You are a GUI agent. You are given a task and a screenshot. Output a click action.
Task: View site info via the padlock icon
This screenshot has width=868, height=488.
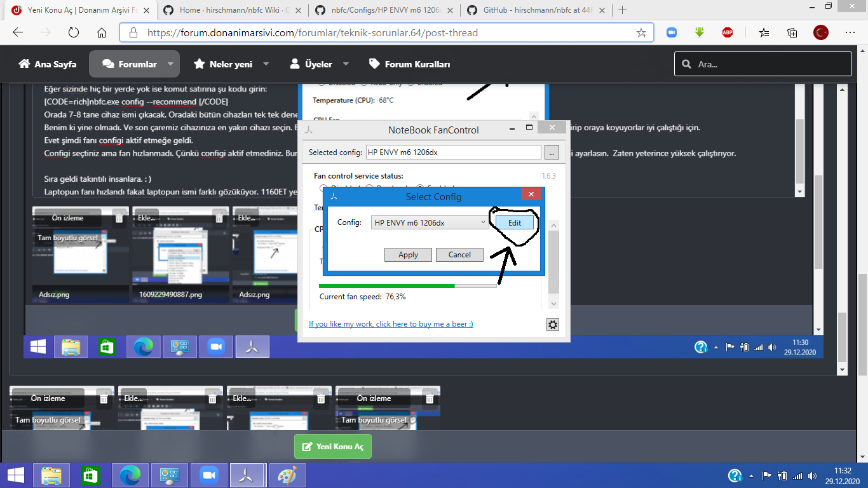133,32
